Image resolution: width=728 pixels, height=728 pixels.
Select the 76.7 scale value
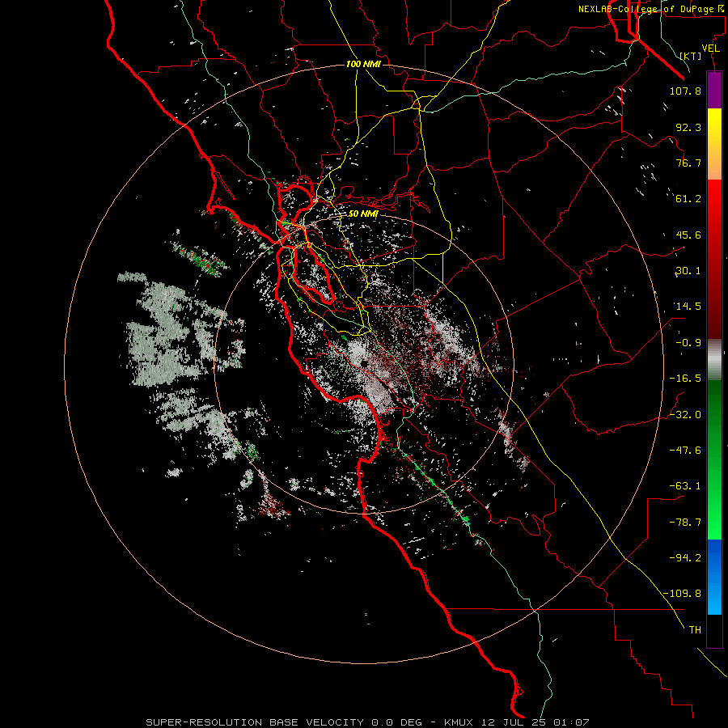click(688, 163)
